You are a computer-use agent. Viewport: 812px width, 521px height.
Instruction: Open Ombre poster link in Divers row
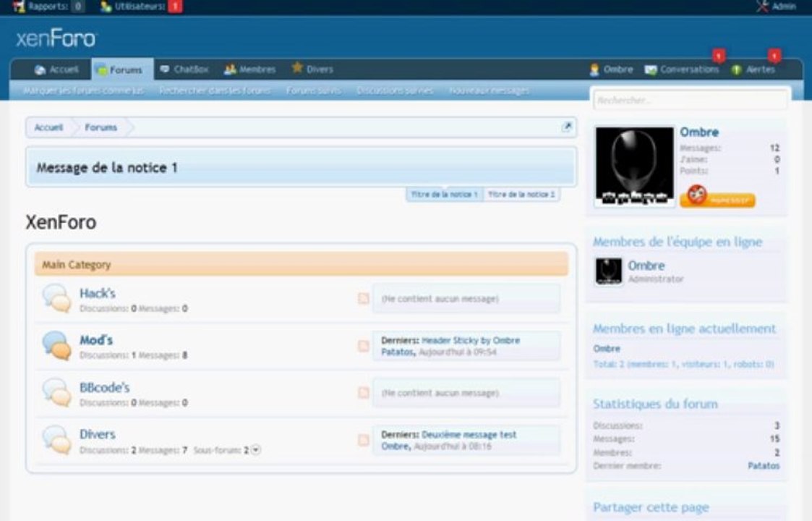(x=396, y=446)
